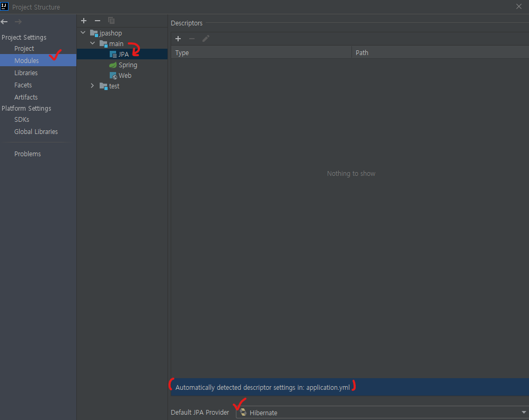Viewport: 529px width, 420px height.
Task: Remove selected module with minus icon
Action: tap(98, 21)
